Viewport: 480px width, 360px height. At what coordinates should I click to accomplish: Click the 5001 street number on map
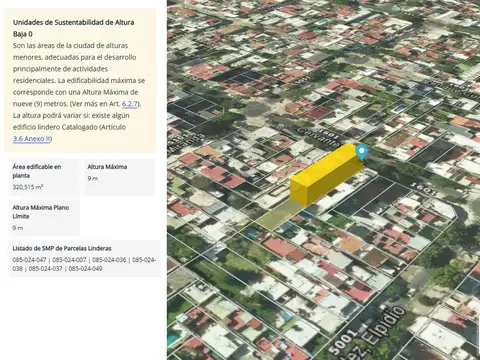343,342
